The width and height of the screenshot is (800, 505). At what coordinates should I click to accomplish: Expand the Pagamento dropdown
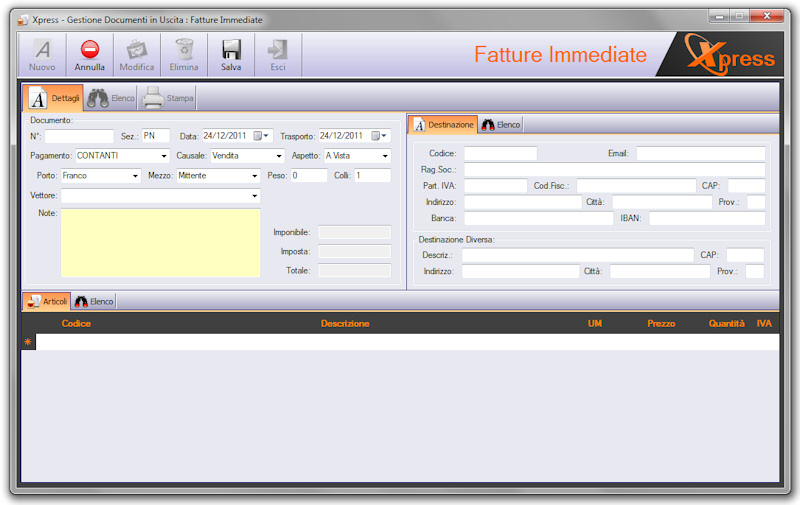pos(164,156)
